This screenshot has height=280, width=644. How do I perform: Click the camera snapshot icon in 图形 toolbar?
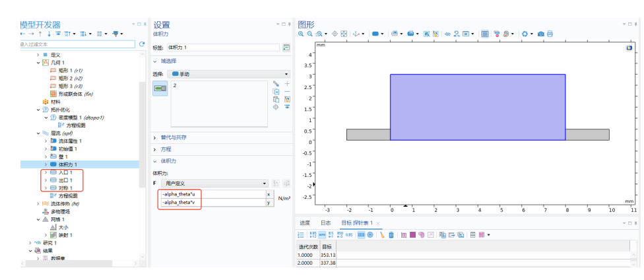pyautogui.click(x=541, y=34)
